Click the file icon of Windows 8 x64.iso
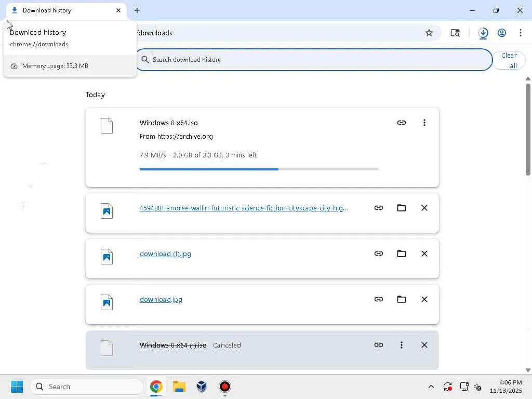 [107, 126]
